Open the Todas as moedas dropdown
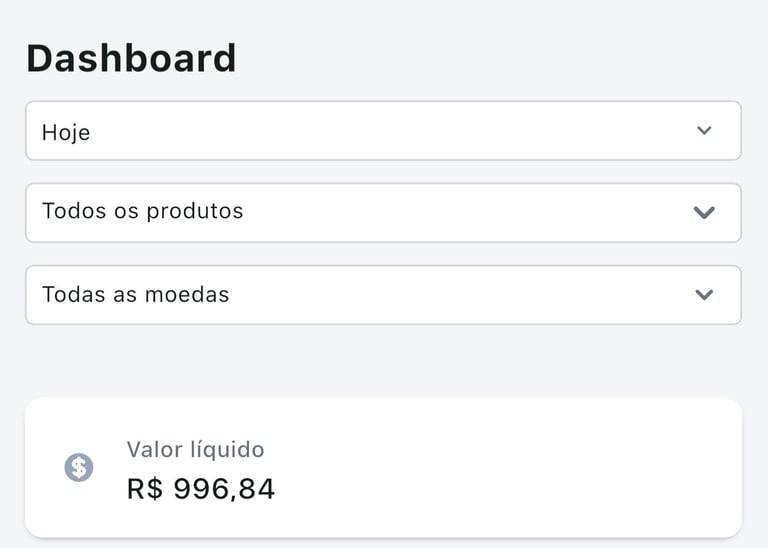The image size is (768, 548). click(383, 295)
